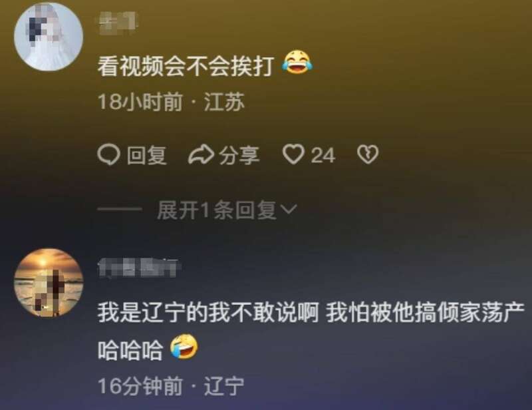Click the like count 24

click(323, 156)
